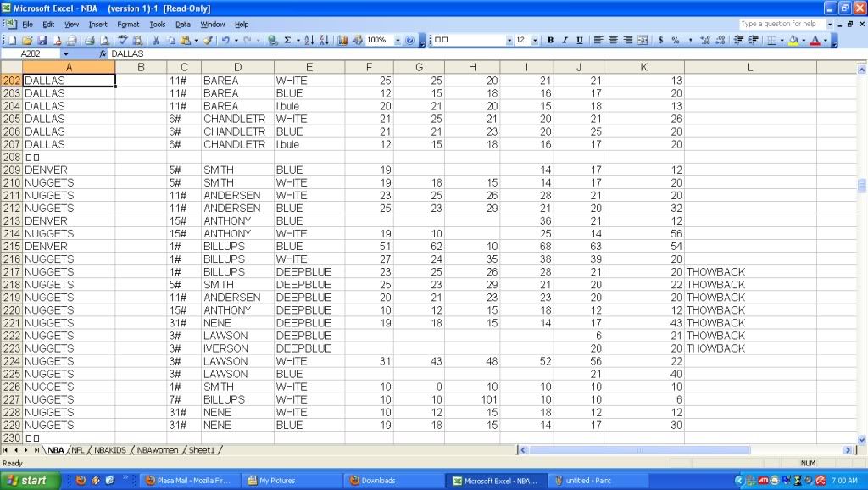The width and height of the screenshot is (868, 490).
Task: Expand the Name Box dropdown beside A202
Action: 66,53
